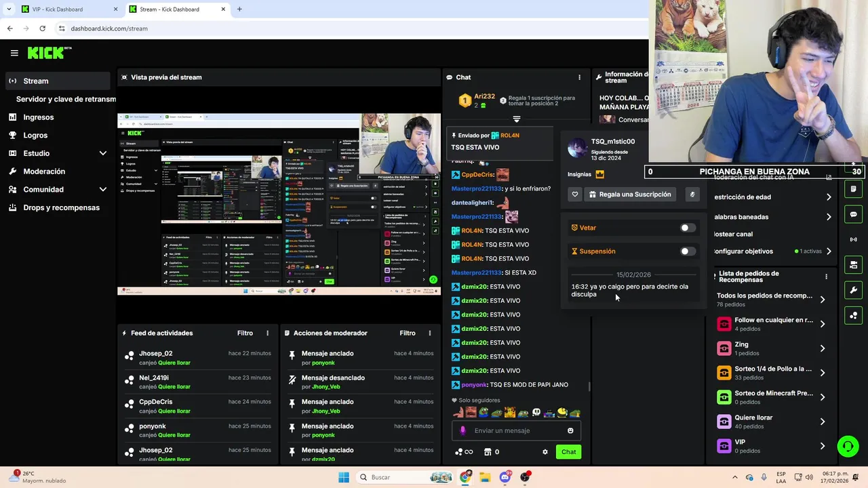
Task: Open Filtro in Acciones de moderador
Action: click(x=408, y=333)
